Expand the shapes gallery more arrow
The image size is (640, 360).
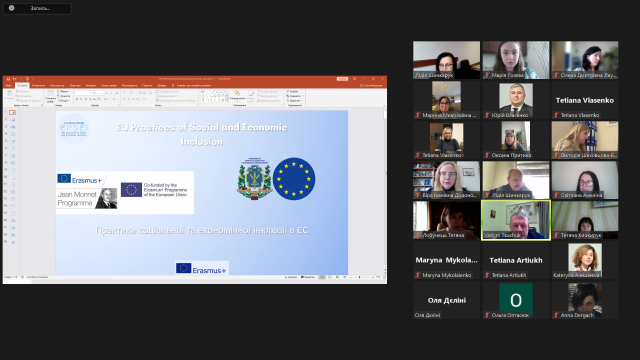point(227,100)
